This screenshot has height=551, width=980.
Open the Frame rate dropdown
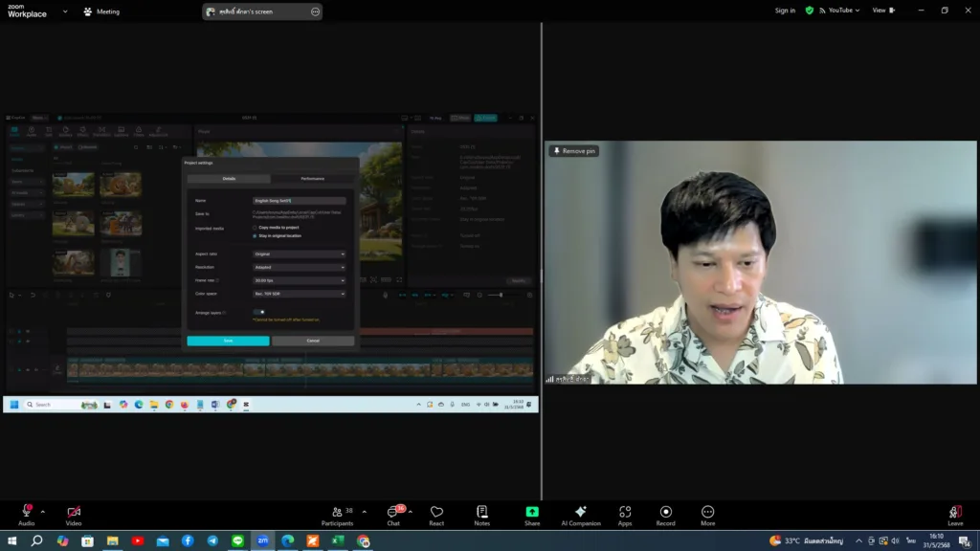(299, 280)
